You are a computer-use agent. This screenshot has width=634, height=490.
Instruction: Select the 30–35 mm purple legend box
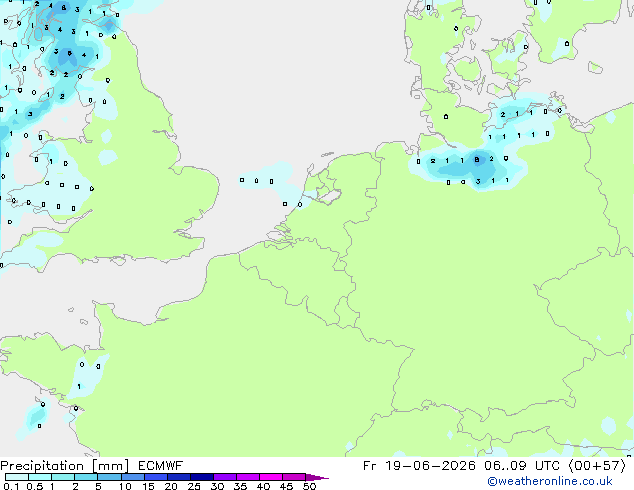click(225, 477)
